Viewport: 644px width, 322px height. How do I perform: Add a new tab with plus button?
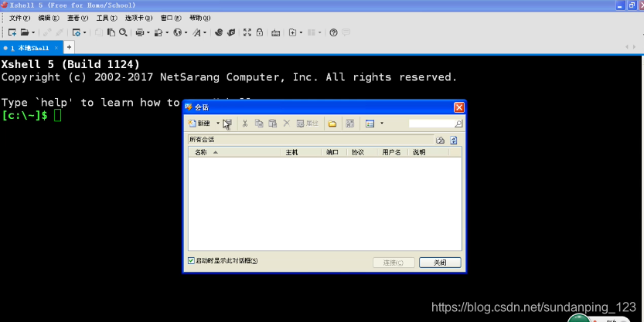click(69, 48)
